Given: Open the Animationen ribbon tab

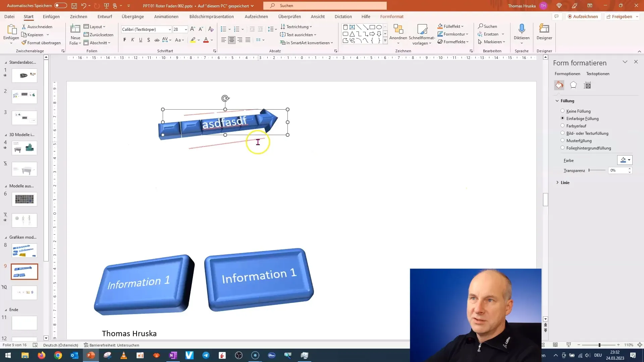Looking at the screenshot, I should [x=166, y=16].
